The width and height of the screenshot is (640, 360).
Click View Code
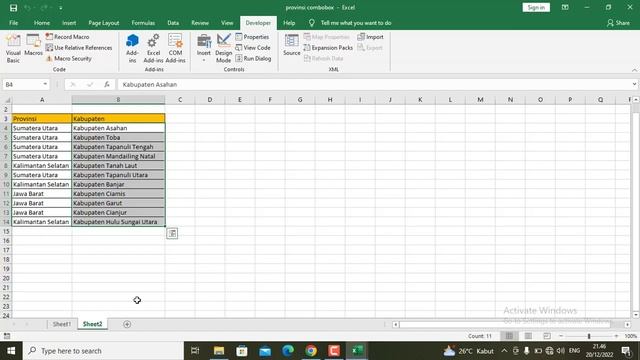253,48
